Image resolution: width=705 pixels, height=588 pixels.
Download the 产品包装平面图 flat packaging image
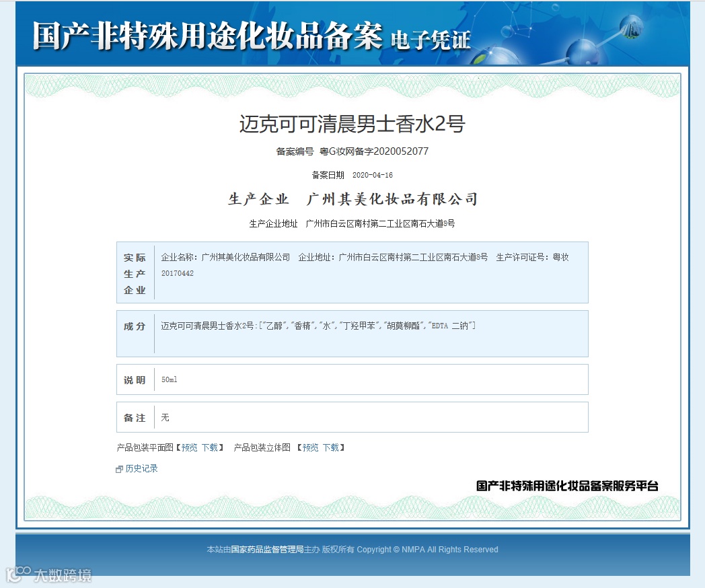(x=209, y=447)
